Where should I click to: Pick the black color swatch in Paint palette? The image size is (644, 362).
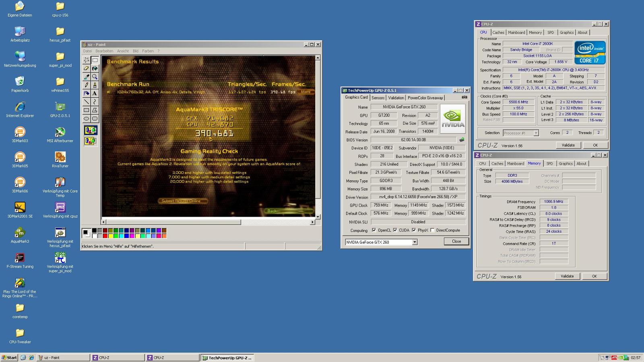94,230
